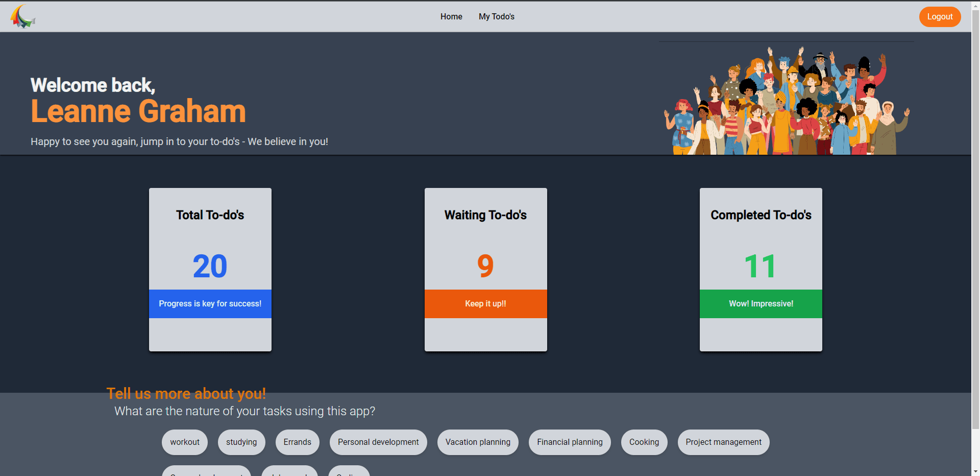Select the Cooking tag
Screen dimensions: 980x476
point(644,442)
